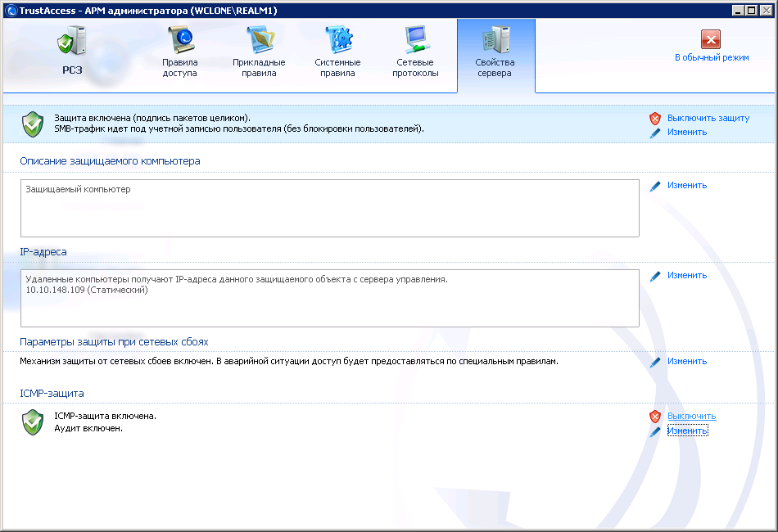Click the Правила доступа scroll icon
The height and width of the screenshot is (532, 778).
coord(180,39)
